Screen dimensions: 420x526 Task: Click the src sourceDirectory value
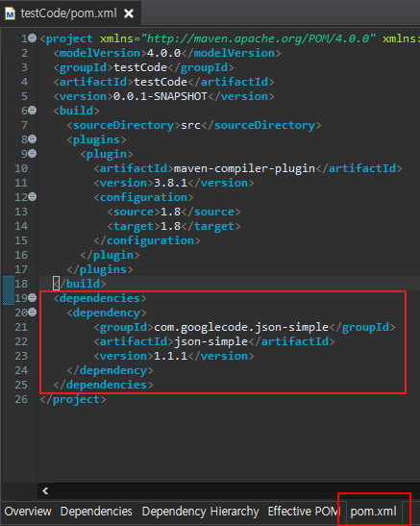(190, 125)
